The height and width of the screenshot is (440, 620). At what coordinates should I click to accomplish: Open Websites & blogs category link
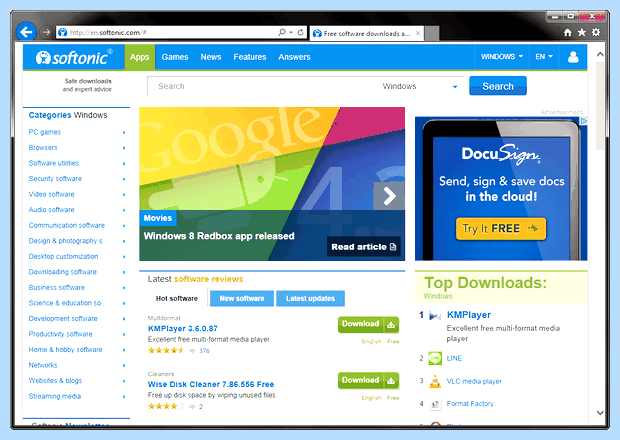pyautogui.click(x=55, y=381)
